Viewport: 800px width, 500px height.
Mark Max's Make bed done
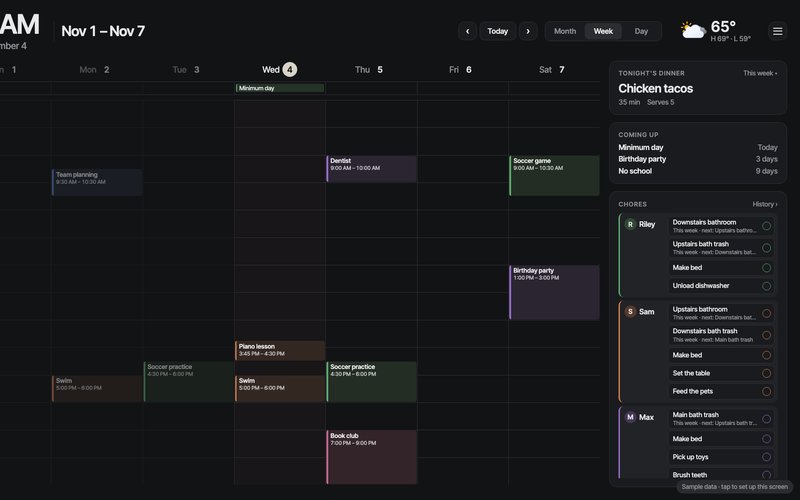click(x=766, y=438)
